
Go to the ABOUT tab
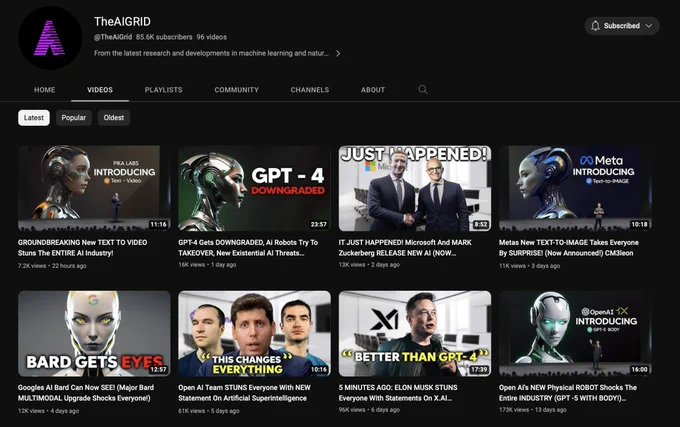click(373, 90)
